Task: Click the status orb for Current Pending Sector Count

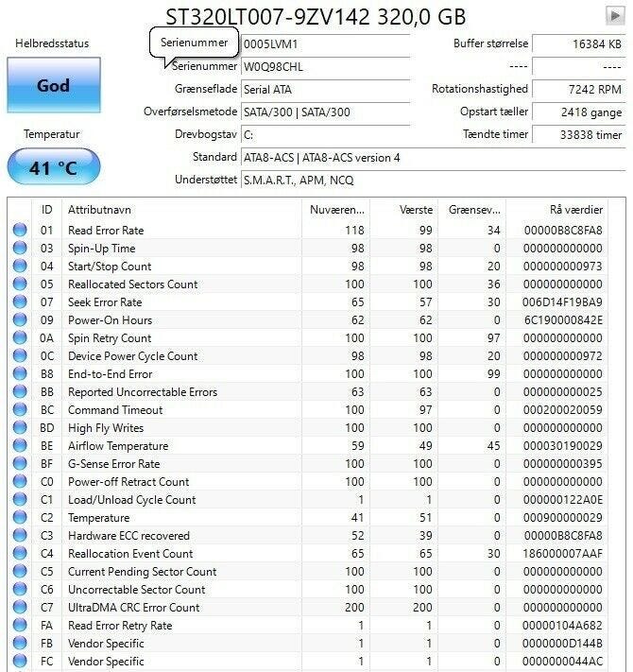Action: 20,572
